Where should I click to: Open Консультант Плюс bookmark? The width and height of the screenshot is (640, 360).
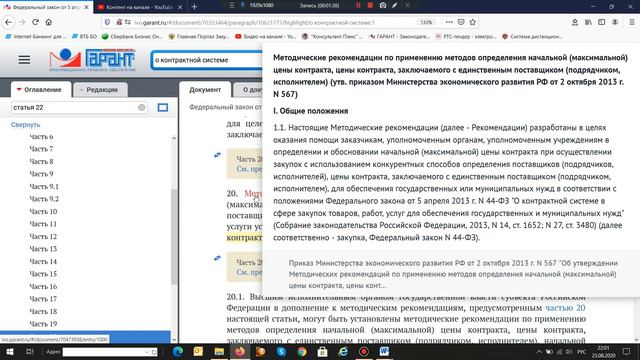[x=332, y=36]
